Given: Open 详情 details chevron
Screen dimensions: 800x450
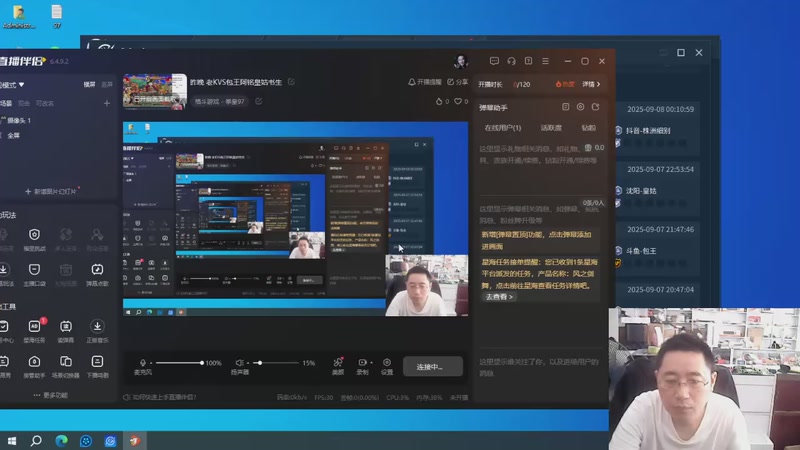Looking at the screenshot, I should click(x=591, y=84).
